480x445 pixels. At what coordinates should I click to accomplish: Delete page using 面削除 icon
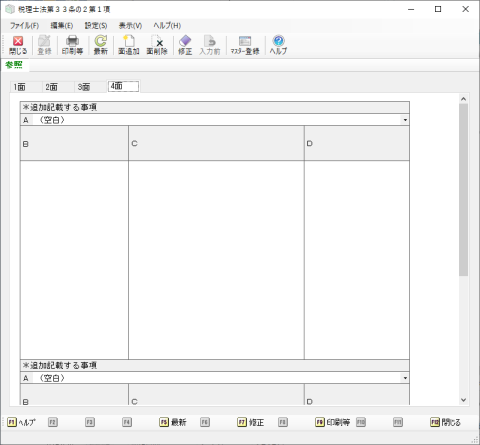[x=157, y=45]
